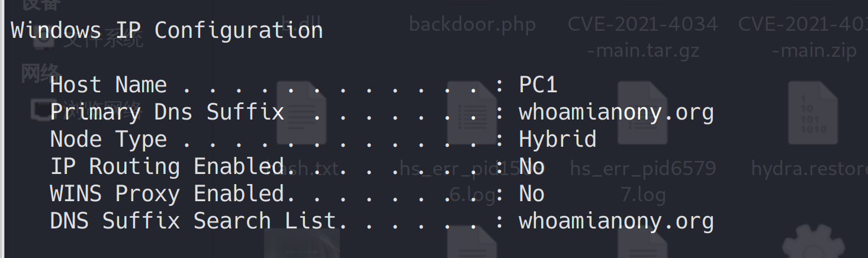Click the WINS Proxy Enabled No value
This screenshot has height=258, width=868.
point(531,194)
